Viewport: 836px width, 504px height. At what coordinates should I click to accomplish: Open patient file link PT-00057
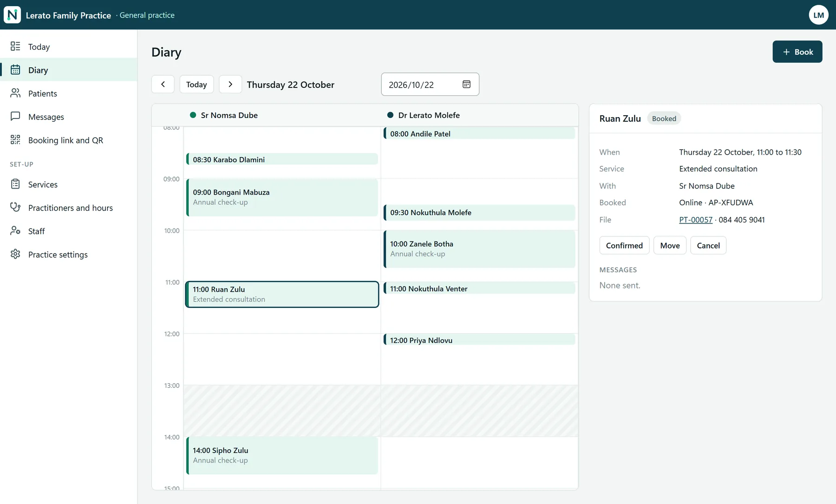tap(695, 220)
